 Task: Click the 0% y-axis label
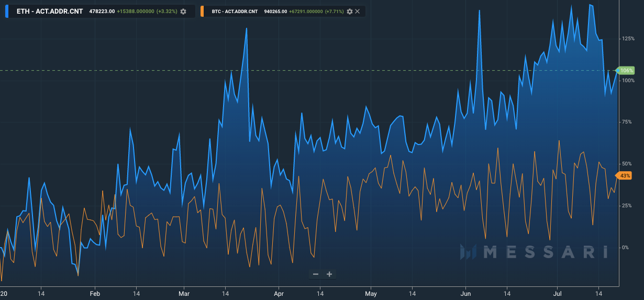click(x=626, y=247)
